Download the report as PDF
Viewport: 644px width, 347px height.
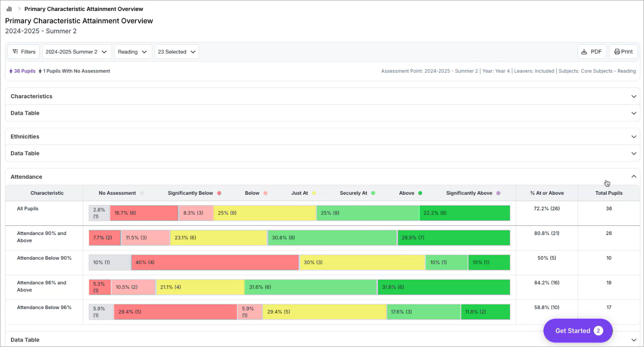click(592, 52)
